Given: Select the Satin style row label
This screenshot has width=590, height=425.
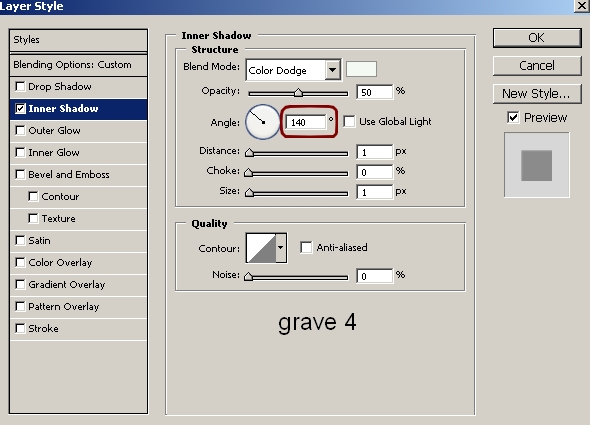Looking at the screenshot, I should [x=39, y=241].
